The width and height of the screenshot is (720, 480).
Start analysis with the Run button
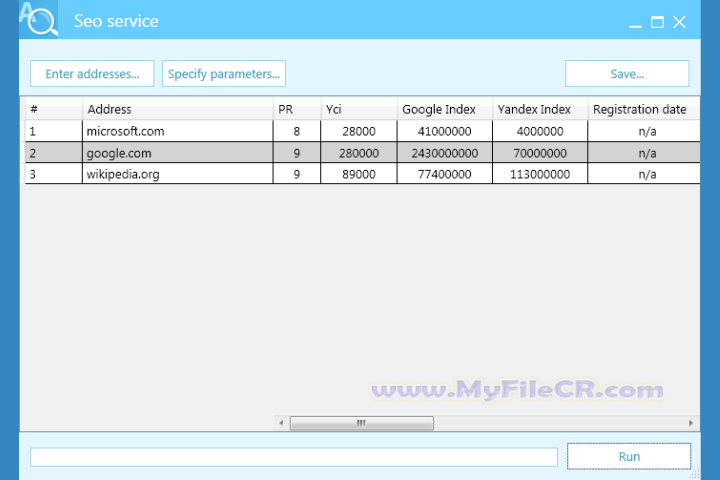[x=629, y=456]
